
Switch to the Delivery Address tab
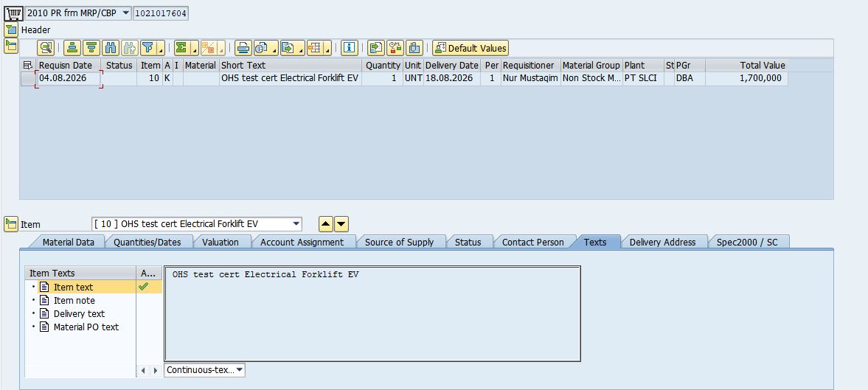[663, 243]
